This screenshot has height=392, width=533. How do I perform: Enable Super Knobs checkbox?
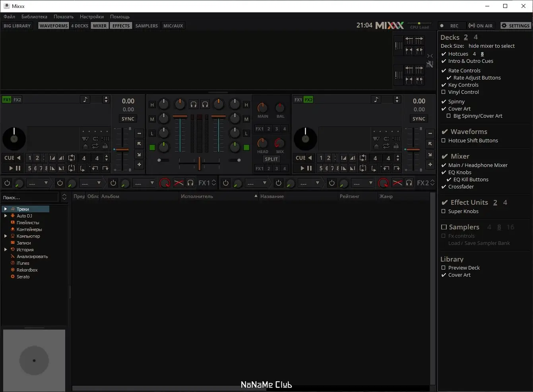444,212
